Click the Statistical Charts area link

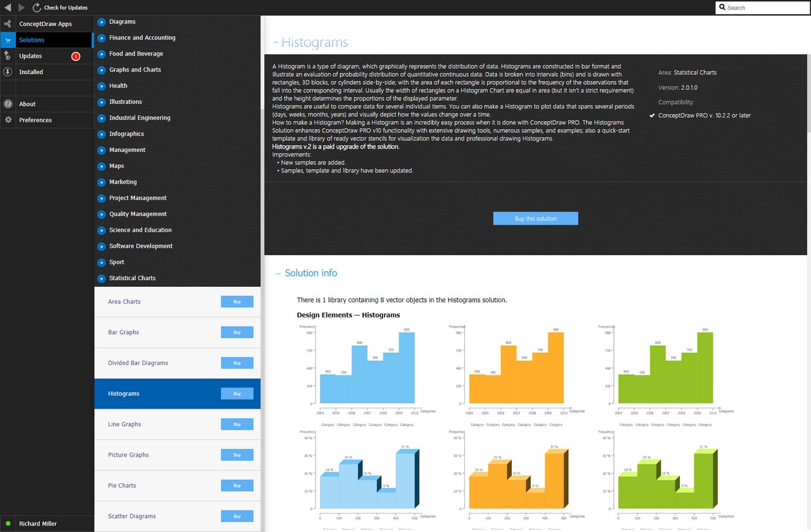(x=695, y=72)
